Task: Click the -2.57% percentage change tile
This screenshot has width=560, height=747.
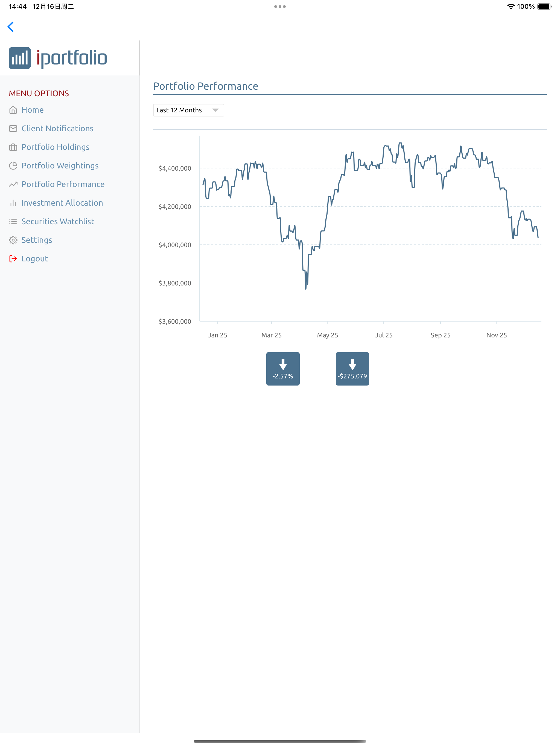Action: tap(283, 369)
